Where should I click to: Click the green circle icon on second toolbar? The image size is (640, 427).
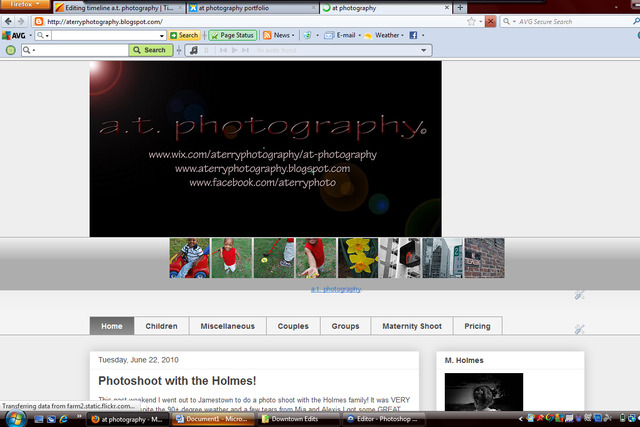click(11, 50)
